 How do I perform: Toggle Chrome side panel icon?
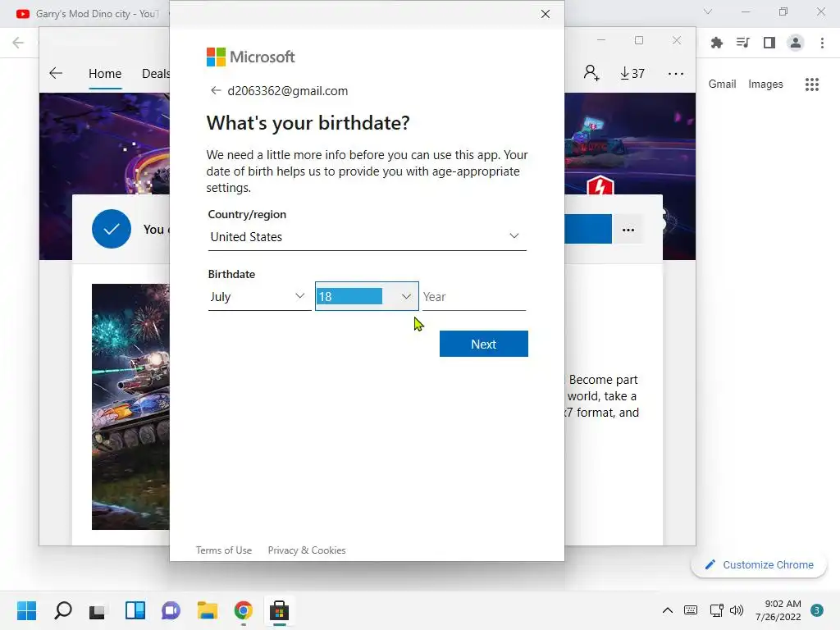point(769,43)
